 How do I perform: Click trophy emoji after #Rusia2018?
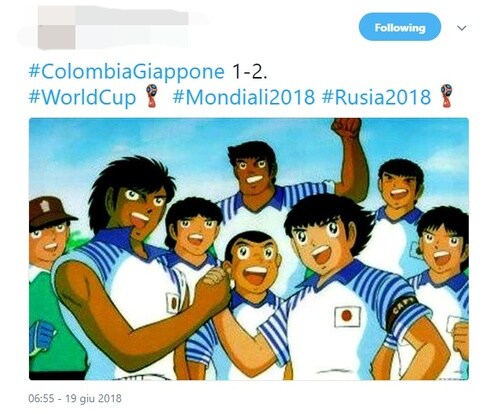click(x=446, y=96)
